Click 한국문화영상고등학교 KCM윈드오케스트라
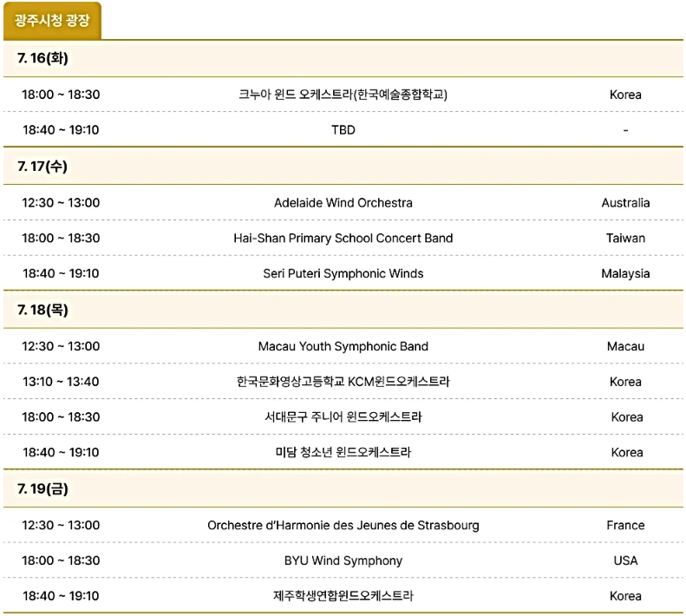This screenshot has width=686, height=616. [x=343, y=382]
